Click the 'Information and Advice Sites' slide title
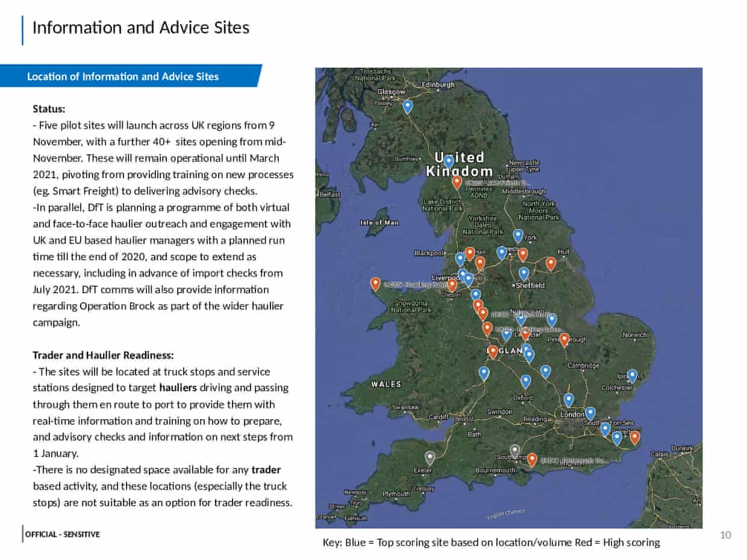This screenshot has height=560, width=747. 140,28
